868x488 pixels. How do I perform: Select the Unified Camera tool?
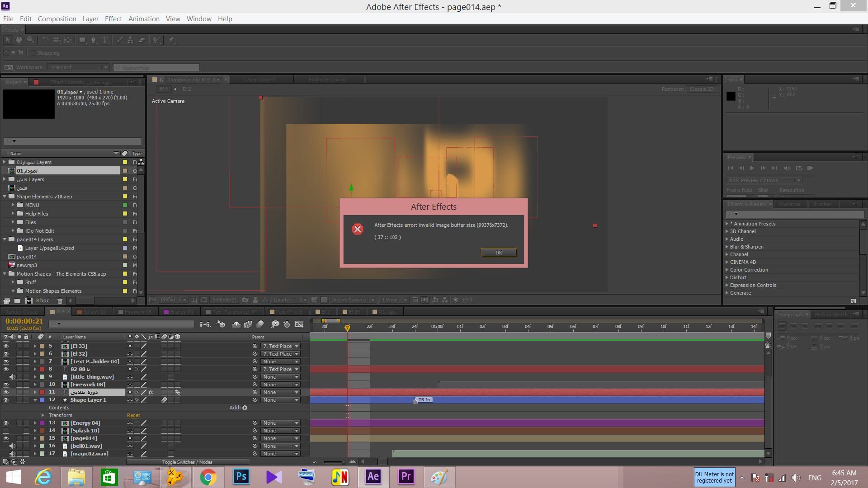(x=57, y=40)
